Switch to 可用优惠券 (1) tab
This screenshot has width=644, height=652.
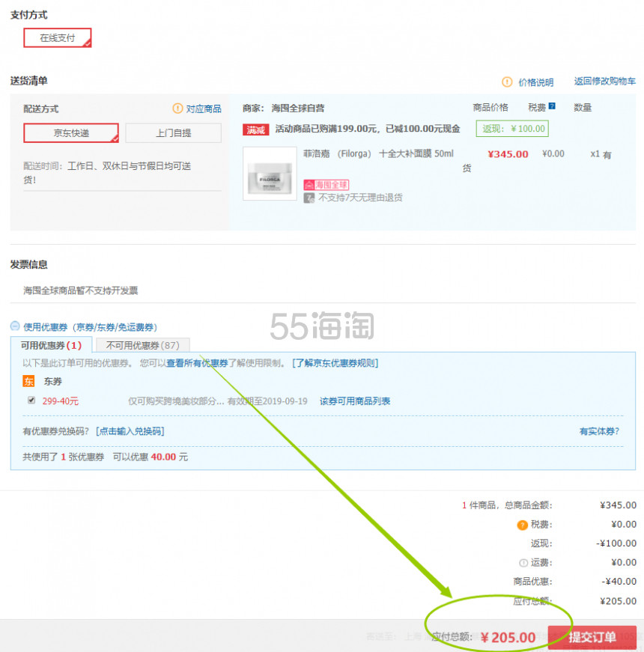tap(51, 346)
